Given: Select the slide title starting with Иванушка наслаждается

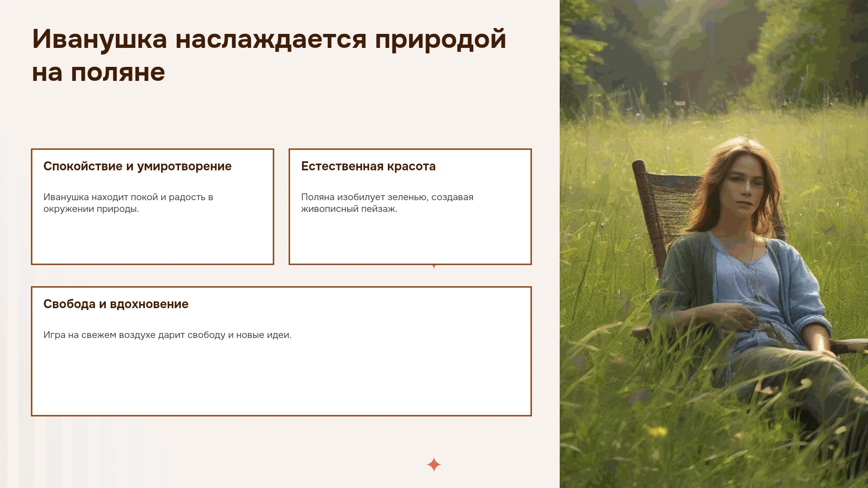Looking at the screenshot, I should [269, 55].
